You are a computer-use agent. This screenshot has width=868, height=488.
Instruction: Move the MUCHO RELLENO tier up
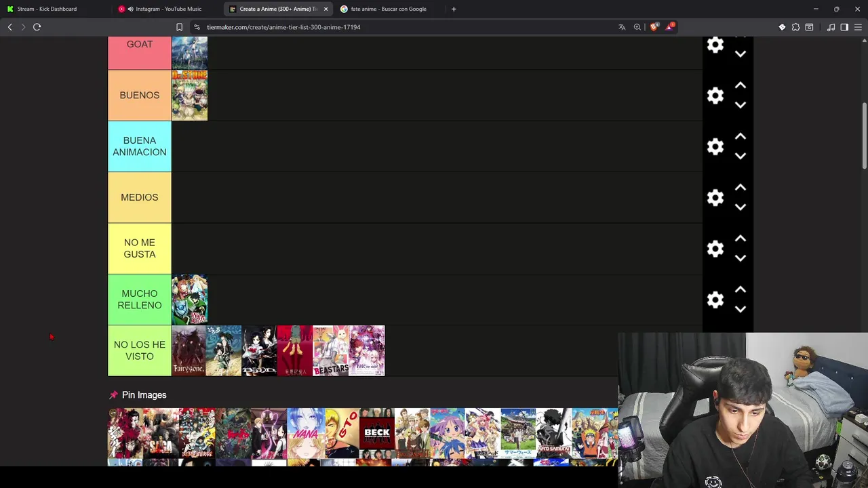click(x=741, y=289)
